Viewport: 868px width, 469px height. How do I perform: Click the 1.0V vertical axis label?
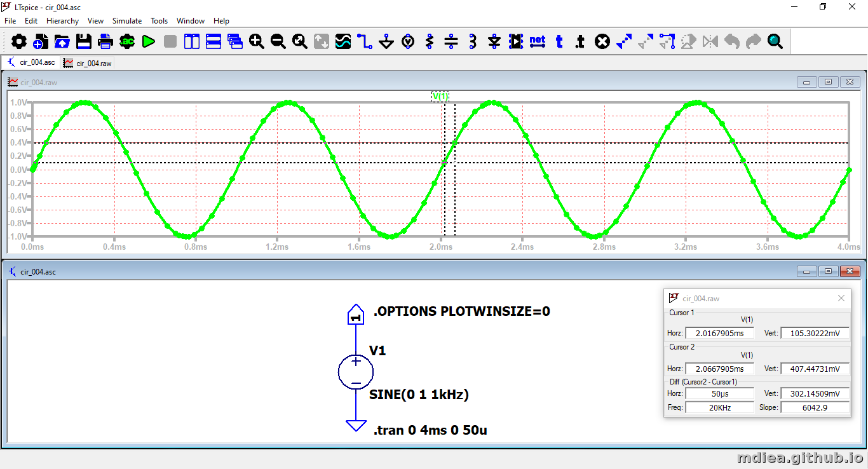[18, 102]
